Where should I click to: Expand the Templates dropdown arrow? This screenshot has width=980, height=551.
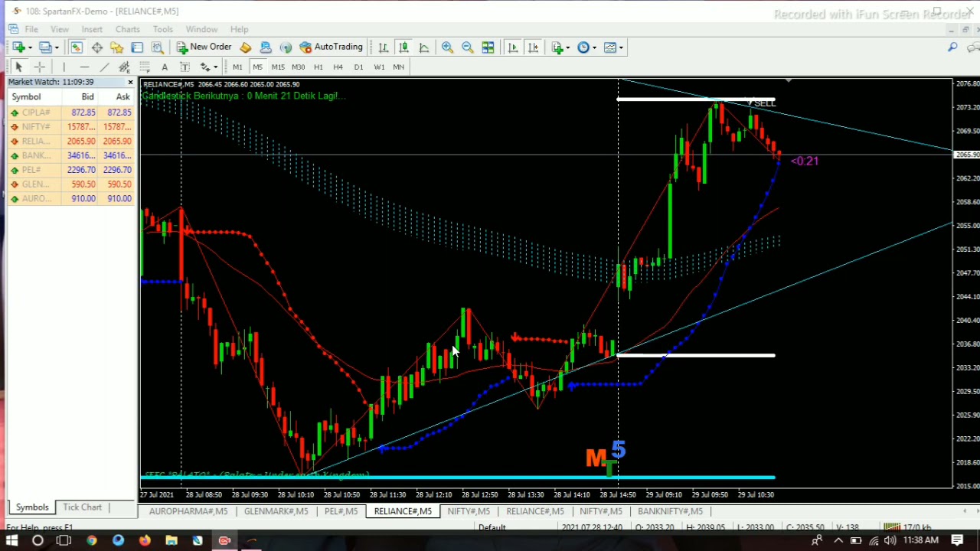point(621,47)
